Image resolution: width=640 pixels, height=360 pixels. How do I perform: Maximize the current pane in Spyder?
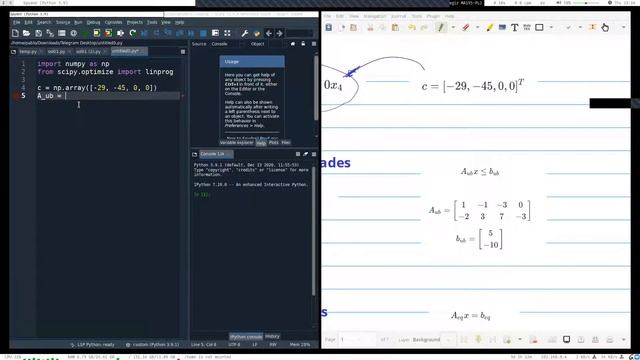click(227, 33)
